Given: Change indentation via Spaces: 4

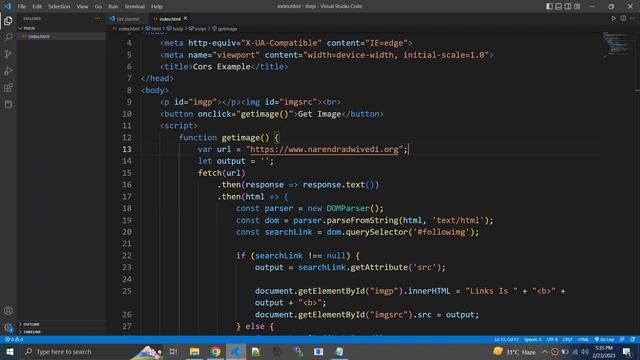Looking at the screenshot, I should [x=533, y=340].
